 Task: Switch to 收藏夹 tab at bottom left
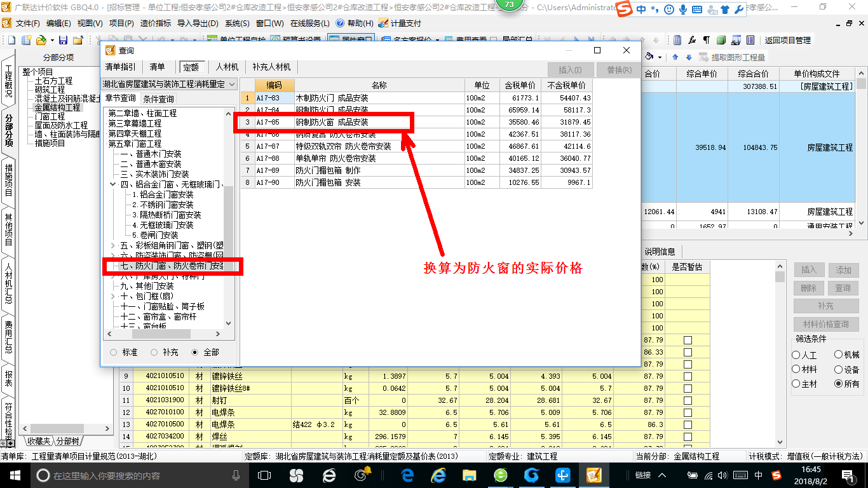(38, 441)
